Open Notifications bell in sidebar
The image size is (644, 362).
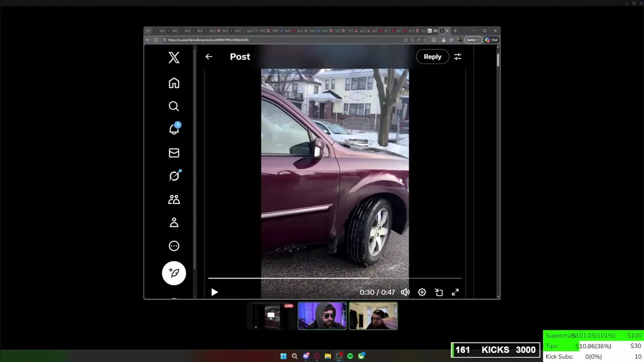pos(174,129)
